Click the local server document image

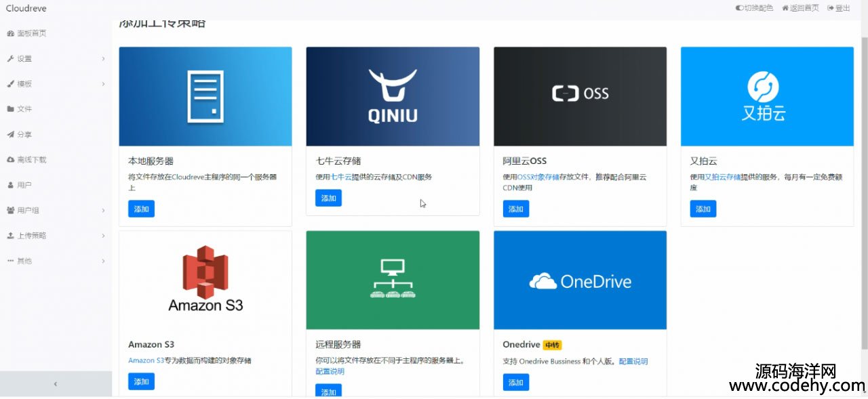click(x=205, y=96)
